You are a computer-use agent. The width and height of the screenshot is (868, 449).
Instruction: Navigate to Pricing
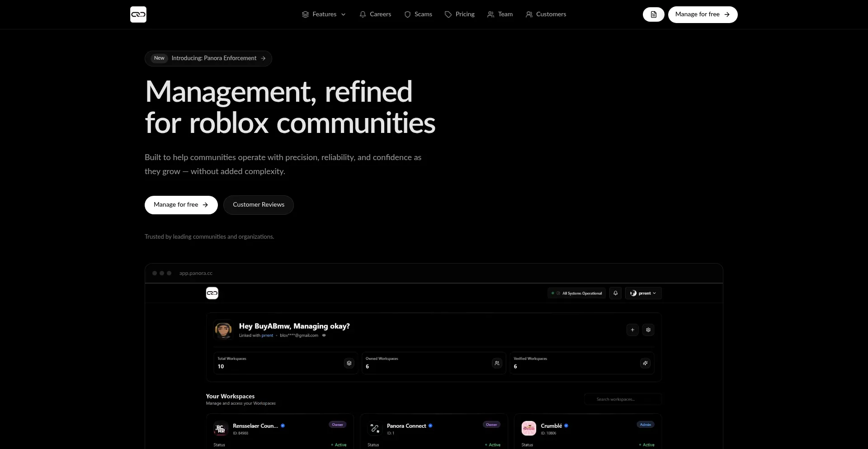click(460, 14)
